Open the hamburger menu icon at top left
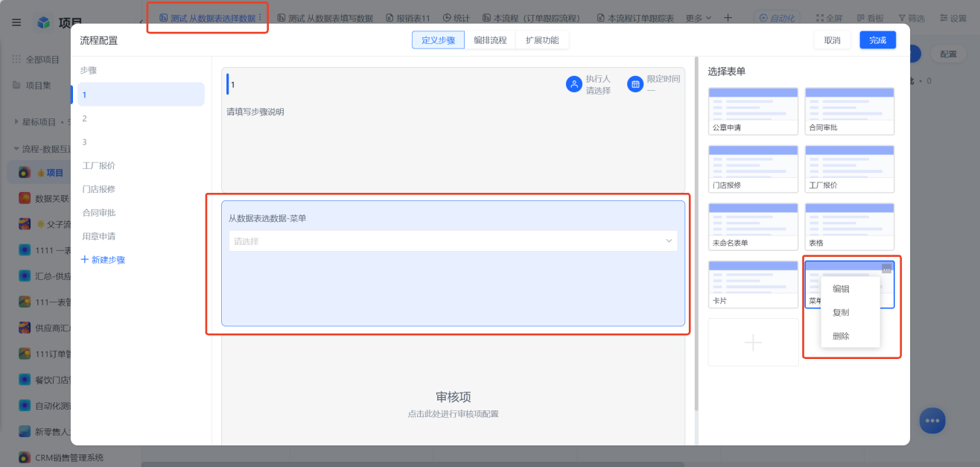Image resolution: width=980 pixels, height=467 pixels. [16, 22]
